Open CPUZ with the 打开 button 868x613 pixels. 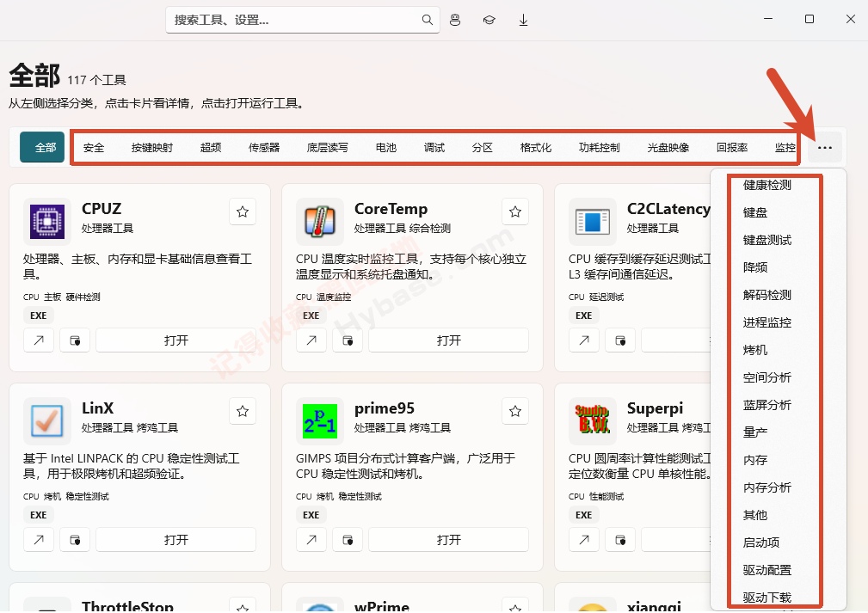click(176, 340)
